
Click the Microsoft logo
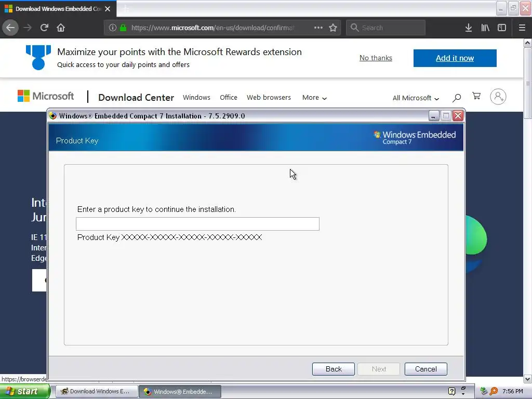tap(46, 96)
